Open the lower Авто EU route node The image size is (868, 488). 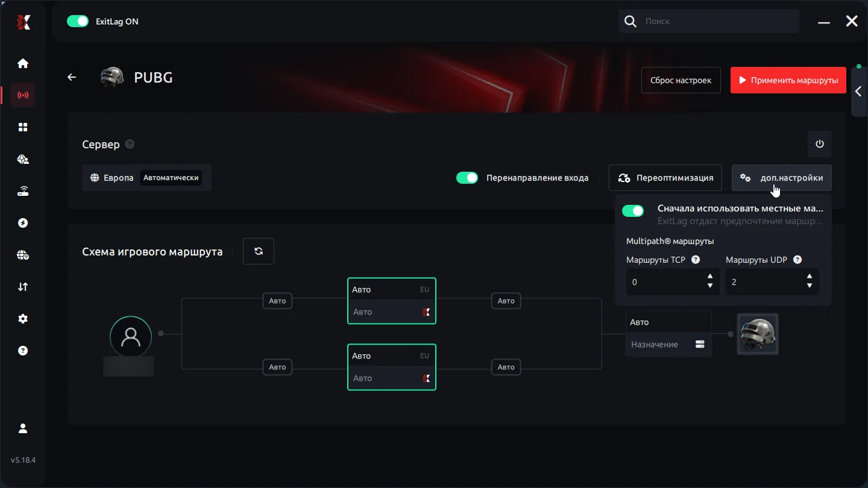click(392, 367)
